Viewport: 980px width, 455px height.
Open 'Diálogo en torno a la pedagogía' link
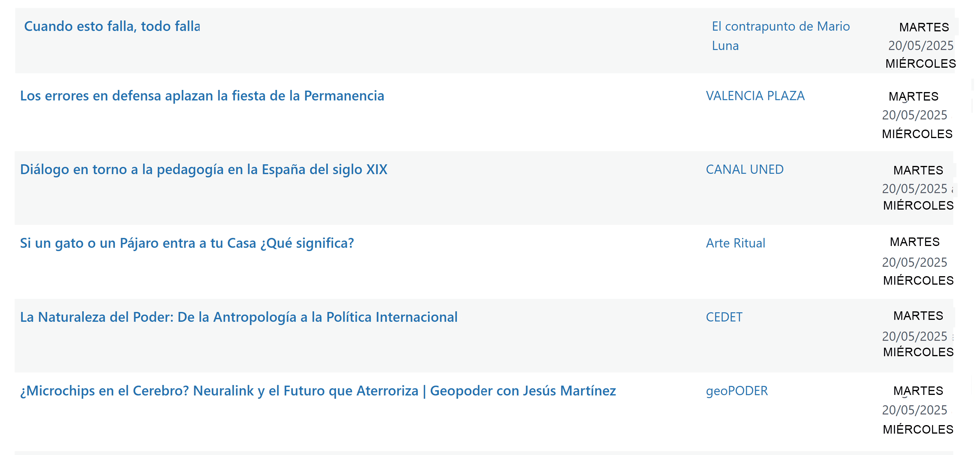pyautogui.click(x=204, y=169)
